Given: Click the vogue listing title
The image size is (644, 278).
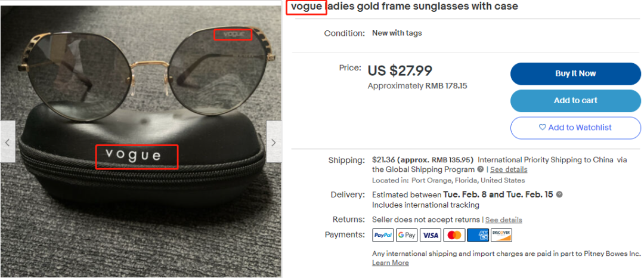Looking at the screenshot, I should click(x=403, y=7).
